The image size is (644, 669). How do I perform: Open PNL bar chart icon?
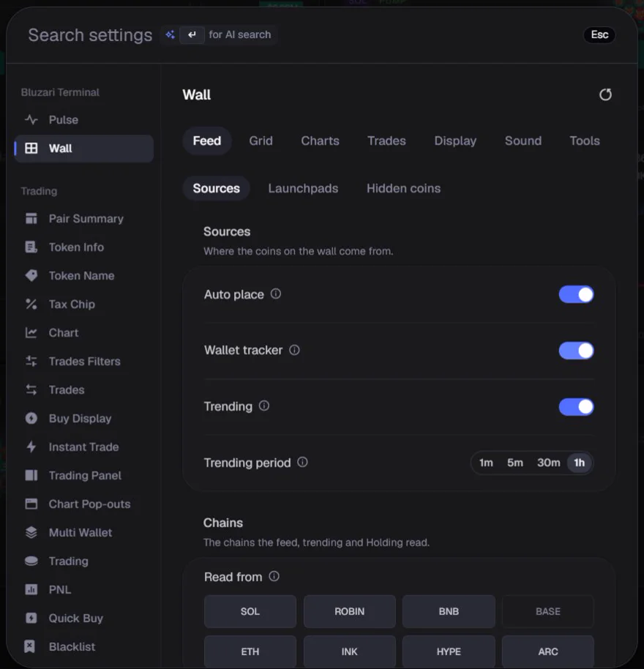pos(31,590)
